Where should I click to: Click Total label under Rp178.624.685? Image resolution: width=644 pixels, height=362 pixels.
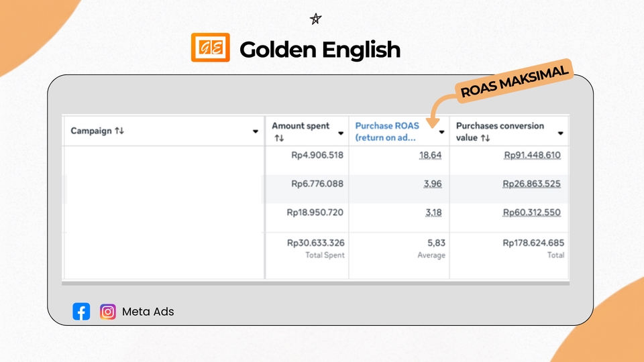tap(555, 255)
